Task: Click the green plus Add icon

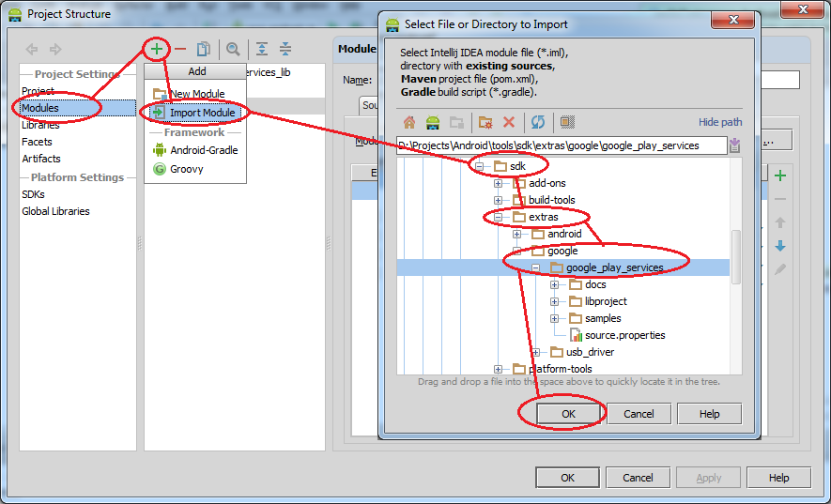Action: 157,48
